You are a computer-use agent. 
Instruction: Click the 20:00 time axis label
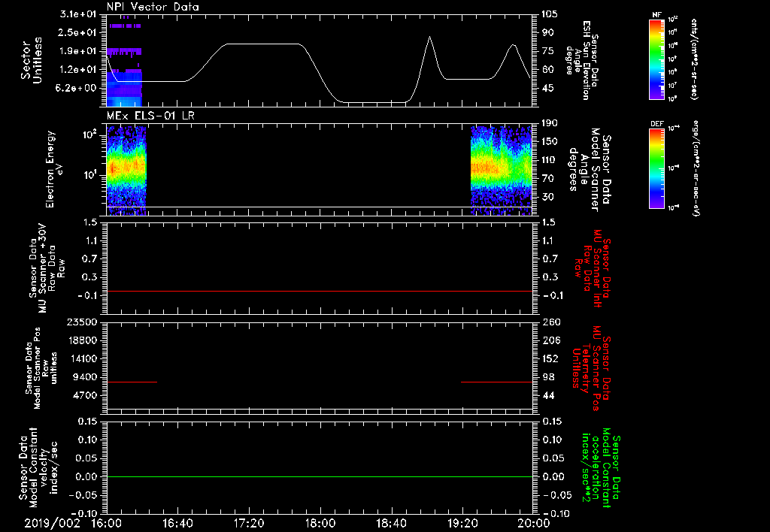(534, 523)
